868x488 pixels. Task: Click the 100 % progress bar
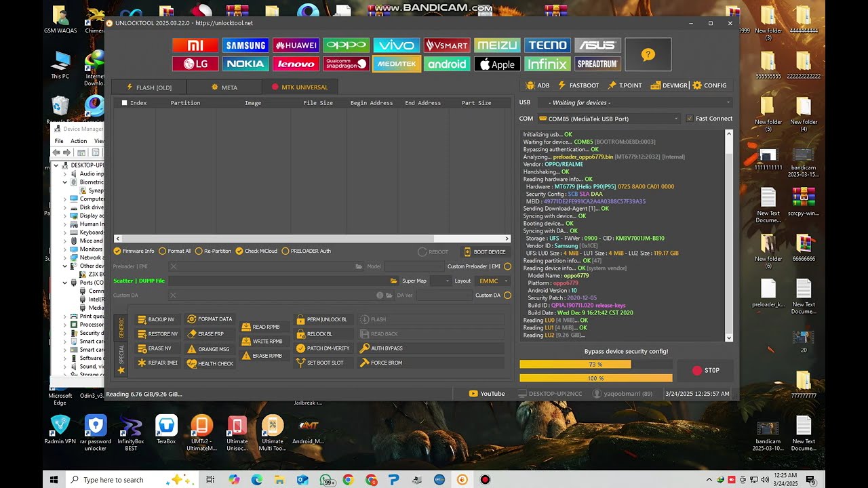(x=596, y=378)
